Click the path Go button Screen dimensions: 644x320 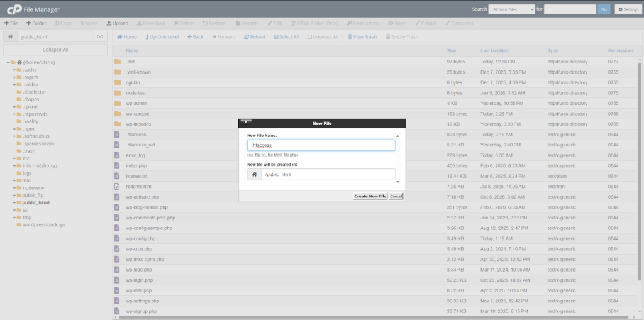coord(99,36)
